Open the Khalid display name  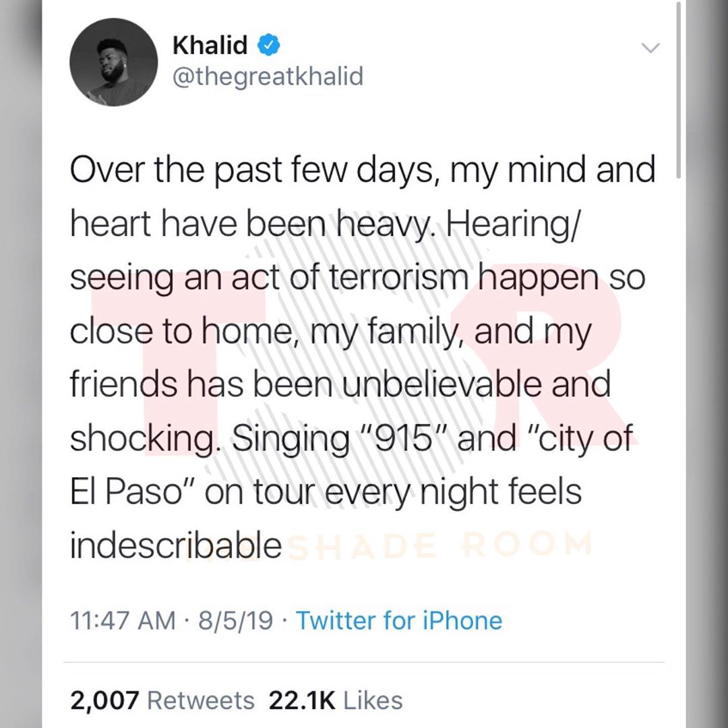click(x=210, y=45)
